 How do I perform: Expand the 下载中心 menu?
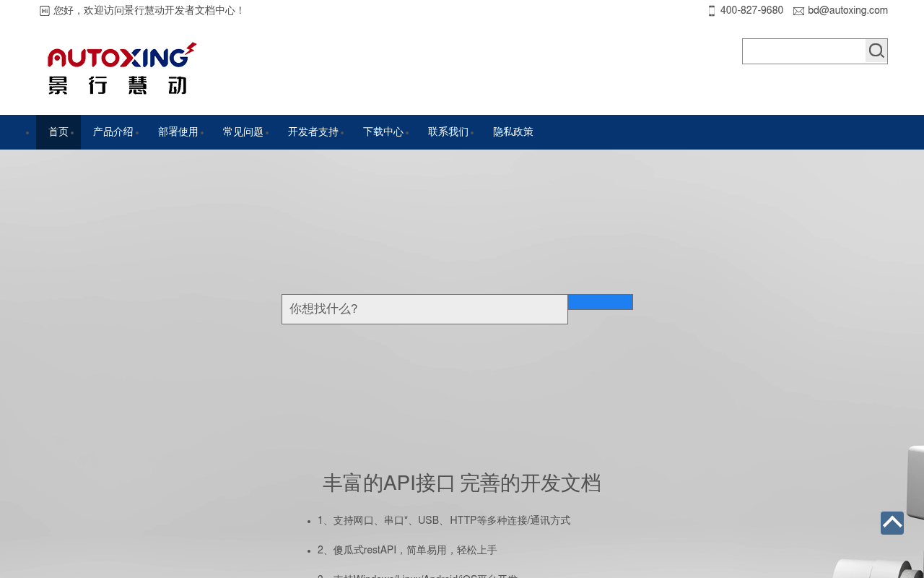(383, 132)
